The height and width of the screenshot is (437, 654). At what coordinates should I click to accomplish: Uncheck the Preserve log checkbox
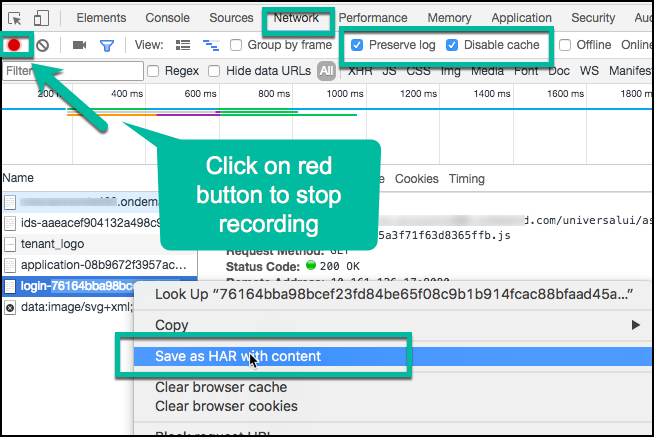(357, 45)
